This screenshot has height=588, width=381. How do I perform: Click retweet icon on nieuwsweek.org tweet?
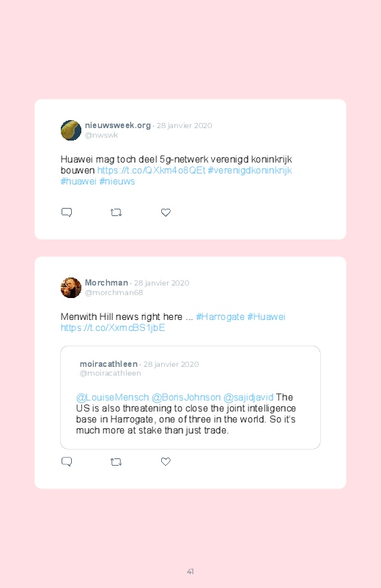pos(116,212)
